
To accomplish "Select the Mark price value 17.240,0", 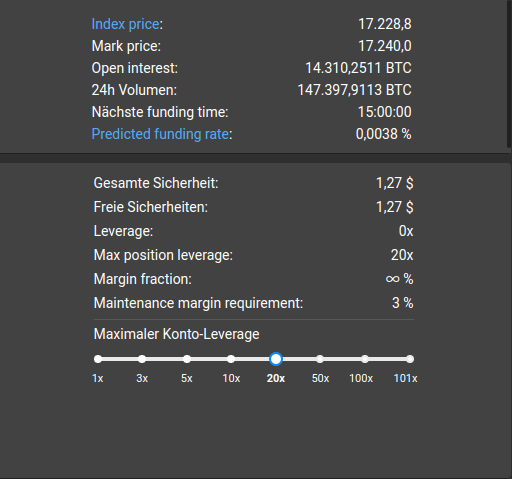I will coord(385,46).
